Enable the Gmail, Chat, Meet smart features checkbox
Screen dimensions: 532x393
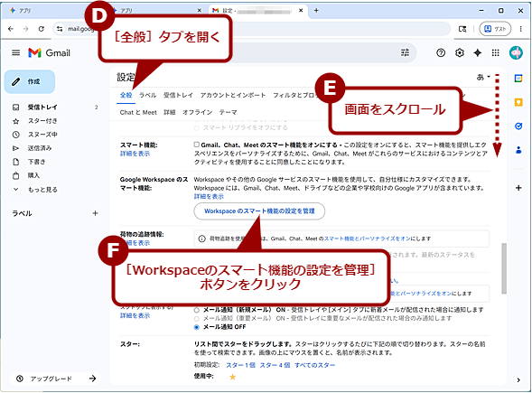(x=196, y=145)
